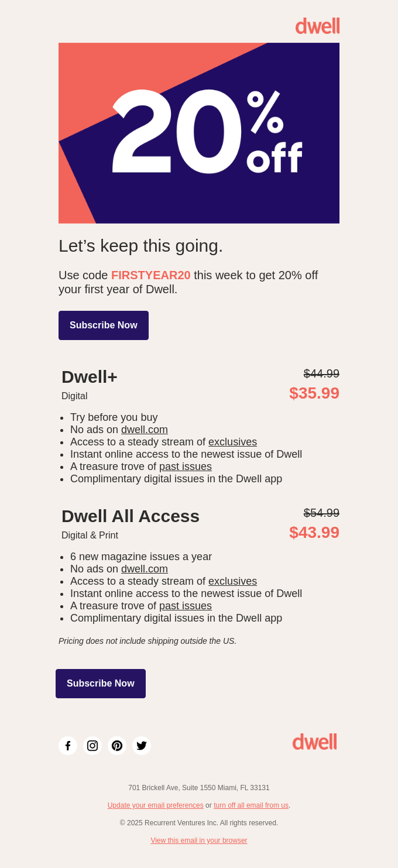Click the Pinterest icon

[x=117, y=746]
